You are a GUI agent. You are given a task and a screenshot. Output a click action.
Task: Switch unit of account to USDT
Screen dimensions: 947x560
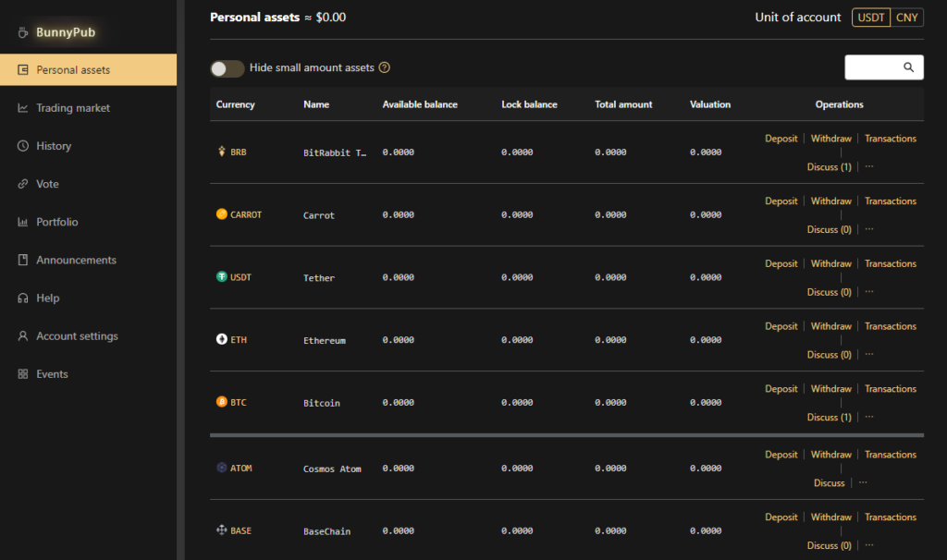point(871,18)
